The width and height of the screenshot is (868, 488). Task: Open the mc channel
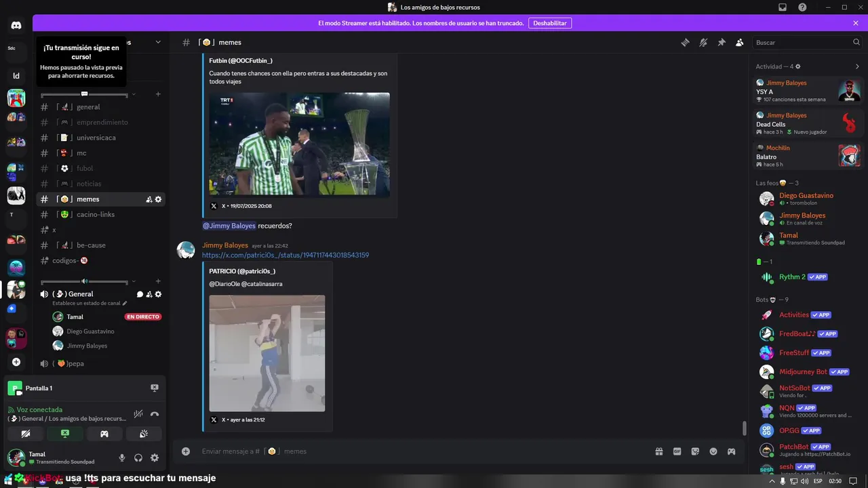pyautogui.click(x=100, y=153)
